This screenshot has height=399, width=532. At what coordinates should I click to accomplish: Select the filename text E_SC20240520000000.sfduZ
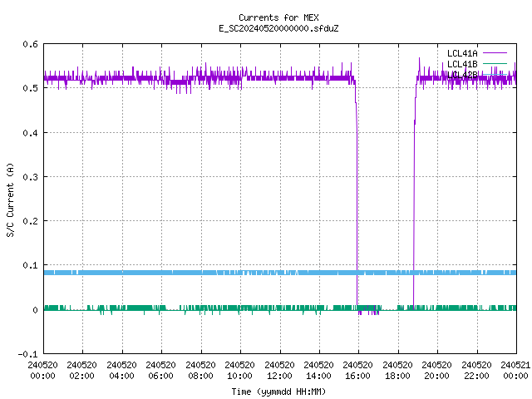[278, 28]
